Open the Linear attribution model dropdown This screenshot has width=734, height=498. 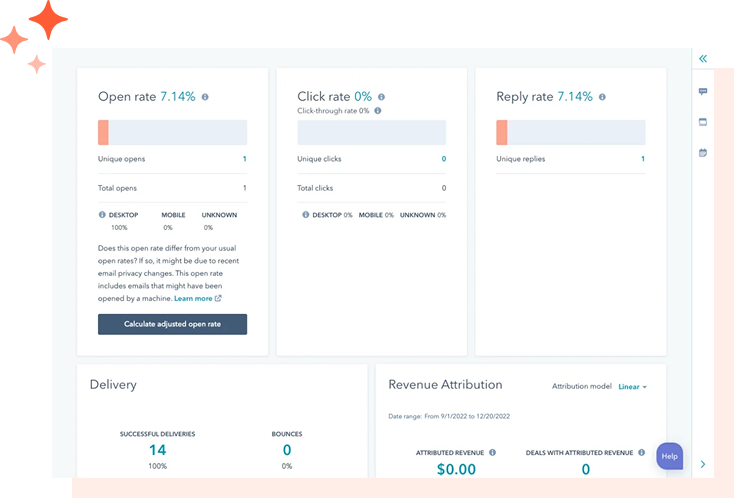tap(632, 387)
